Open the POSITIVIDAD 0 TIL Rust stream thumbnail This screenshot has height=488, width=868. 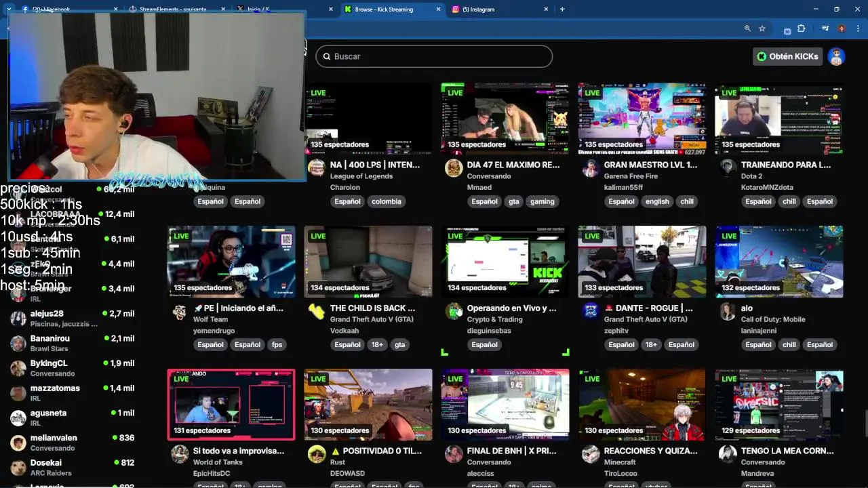point(368,405)
